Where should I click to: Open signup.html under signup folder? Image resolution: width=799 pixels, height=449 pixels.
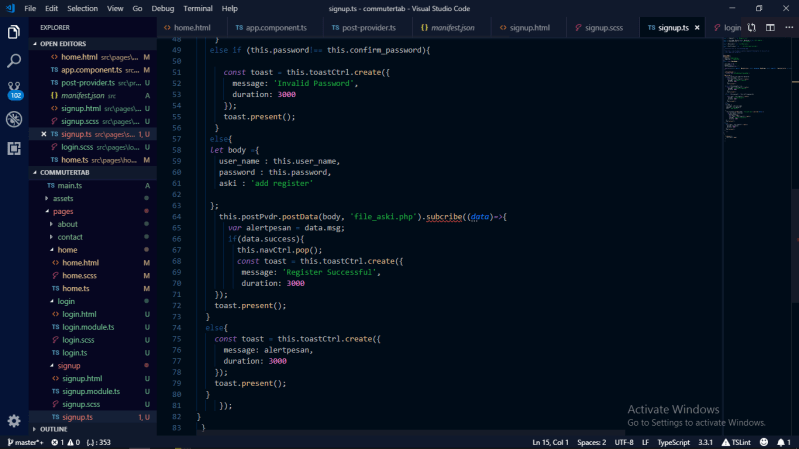[93, 379]
